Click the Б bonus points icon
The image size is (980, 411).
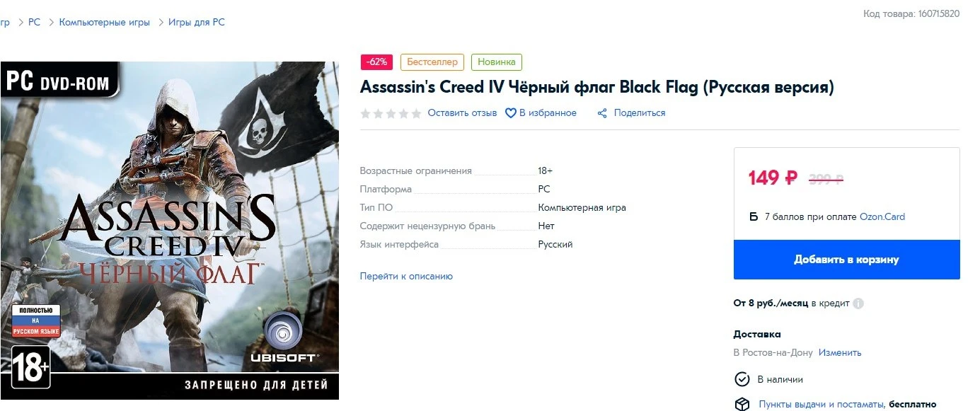[x=754, y=217]
